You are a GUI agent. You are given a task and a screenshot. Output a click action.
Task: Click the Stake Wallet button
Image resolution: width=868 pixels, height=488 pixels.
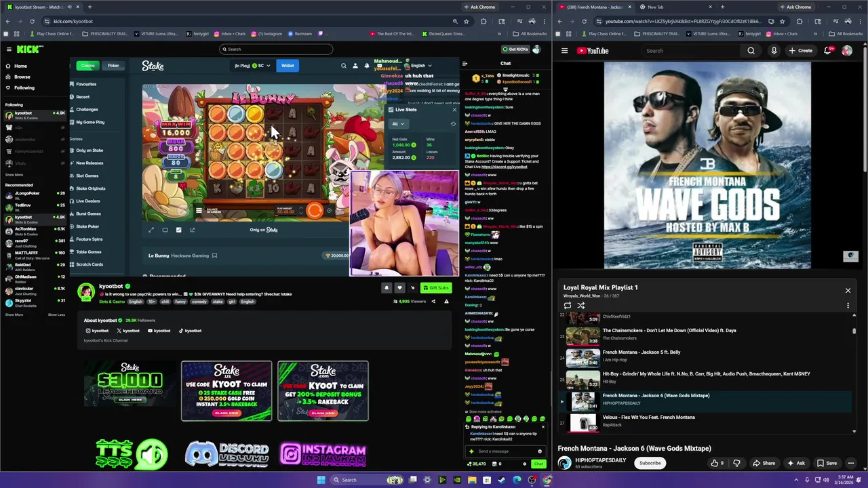coord(288,66)
